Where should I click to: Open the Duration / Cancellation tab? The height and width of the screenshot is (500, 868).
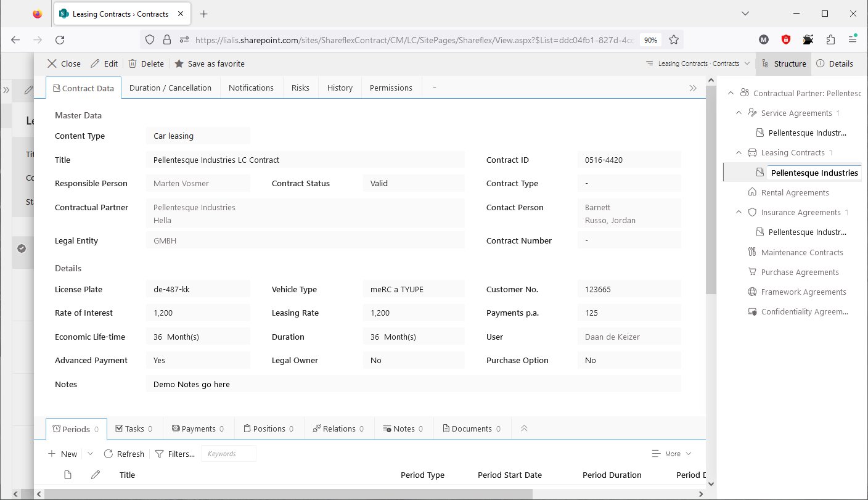coord(170,88)
